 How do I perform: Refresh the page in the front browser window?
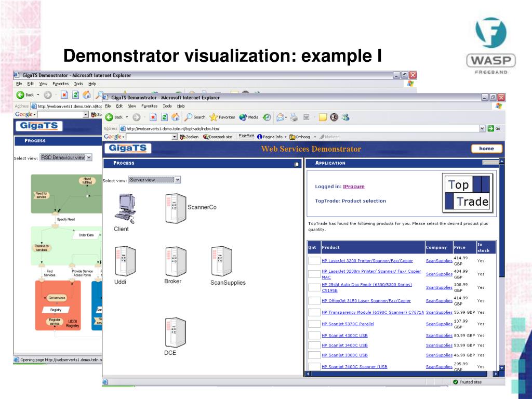tap(165, 117)
